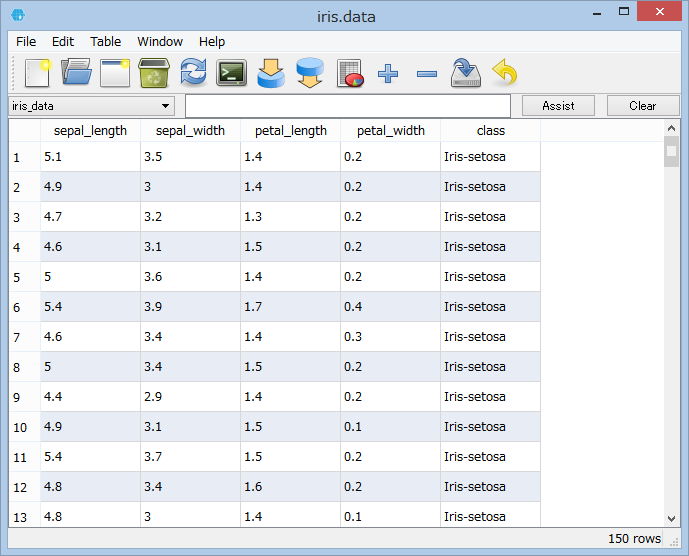Click petal_width cell 0.3 in row 7

(390, 337)
